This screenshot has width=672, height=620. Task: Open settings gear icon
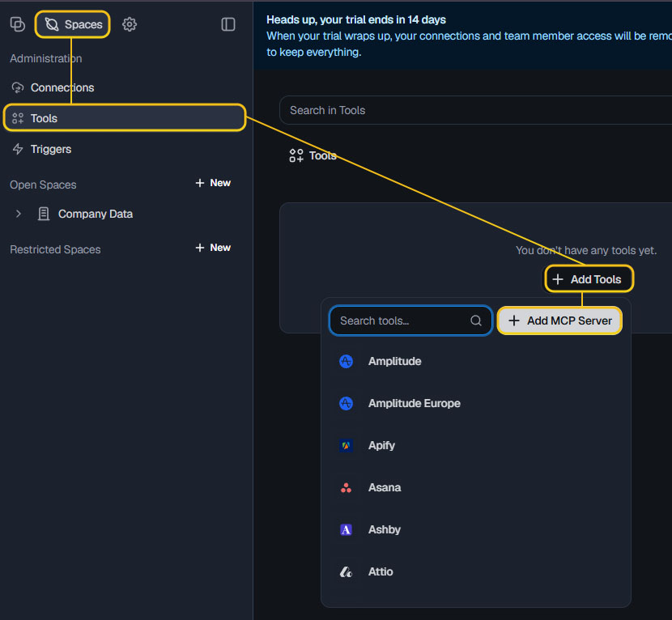[x=130, y=24]
